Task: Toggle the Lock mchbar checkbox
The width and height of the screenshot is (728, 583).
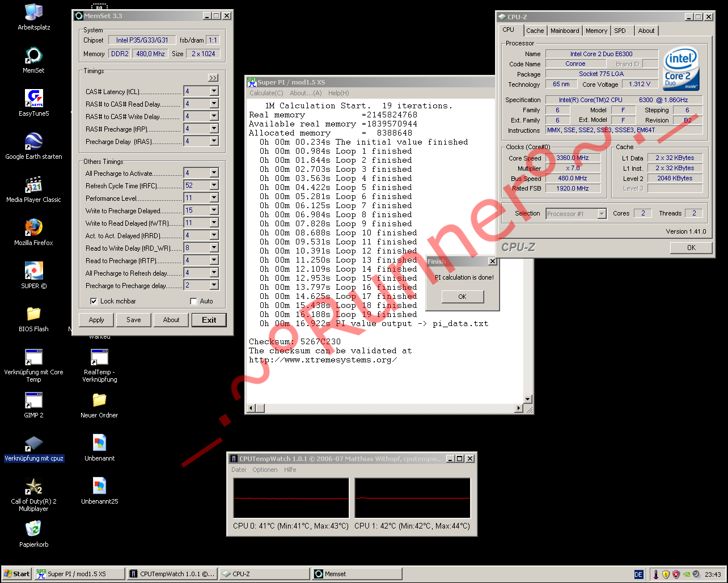Action: tap(94, 301)
